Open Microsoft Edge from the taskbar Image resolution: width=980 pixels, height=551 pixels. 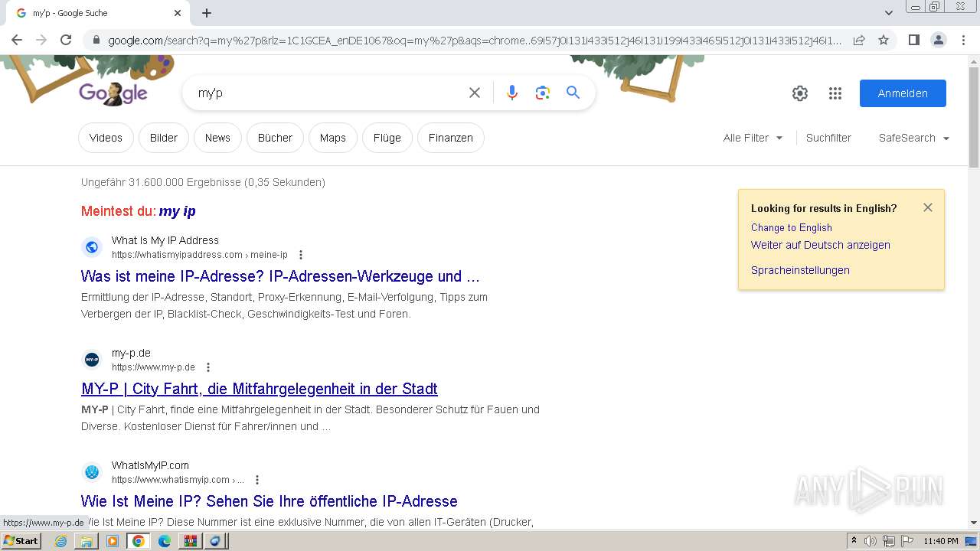click(x=164, y=541)
